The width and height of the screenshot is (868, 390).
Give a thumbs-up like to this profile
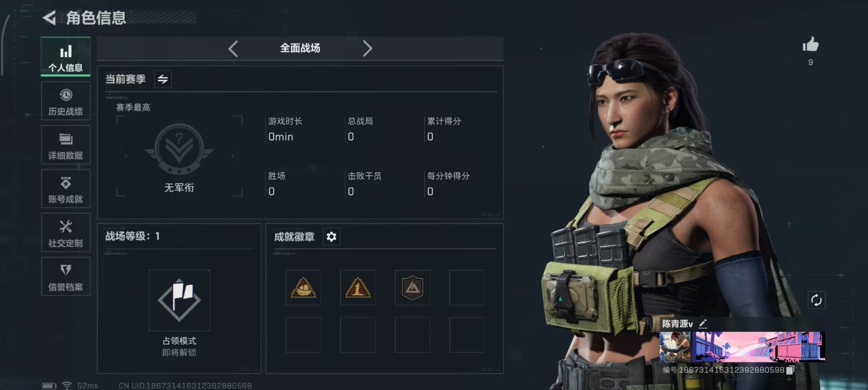(811, 45)
